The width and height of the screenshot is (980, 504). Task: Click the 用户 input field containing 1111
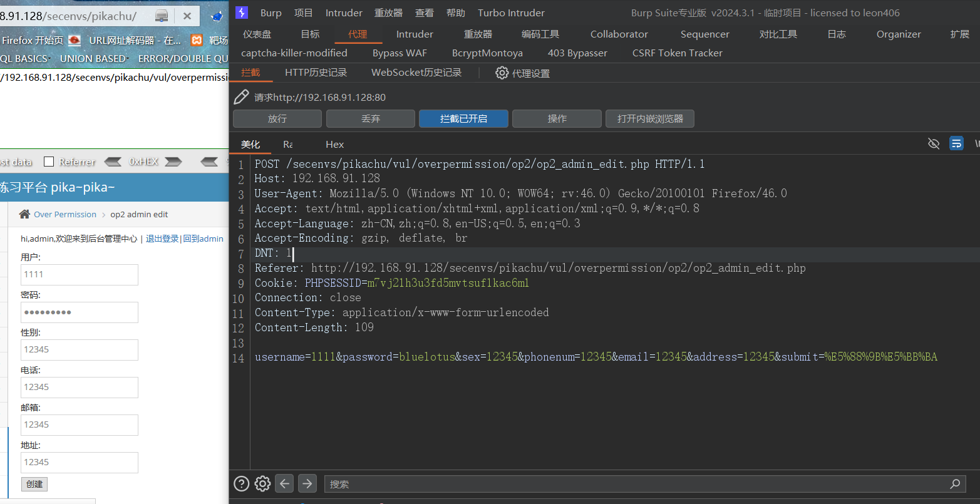80,275
